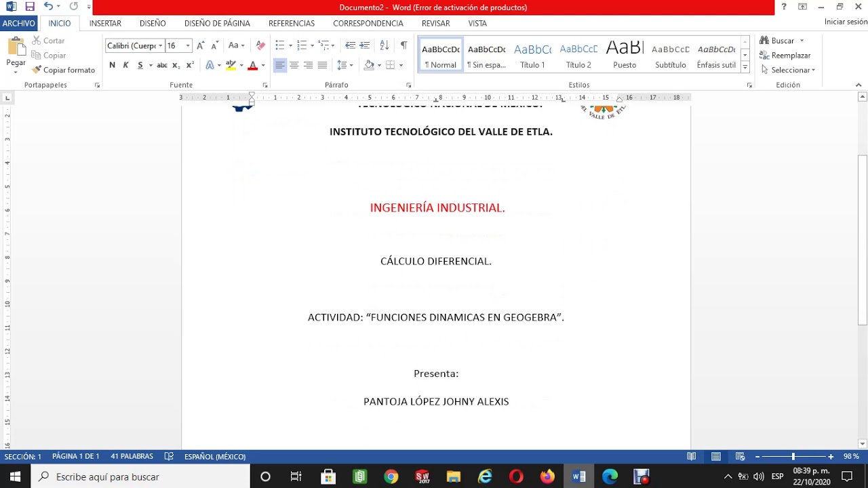Open Google Chrome from taskbar
This screenshot has width=868, height=488.
[x=391, y=476]
